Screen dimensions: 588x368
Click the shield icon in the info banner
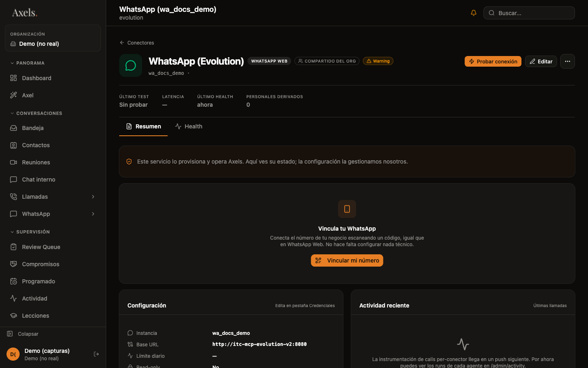tap(129, 162)
